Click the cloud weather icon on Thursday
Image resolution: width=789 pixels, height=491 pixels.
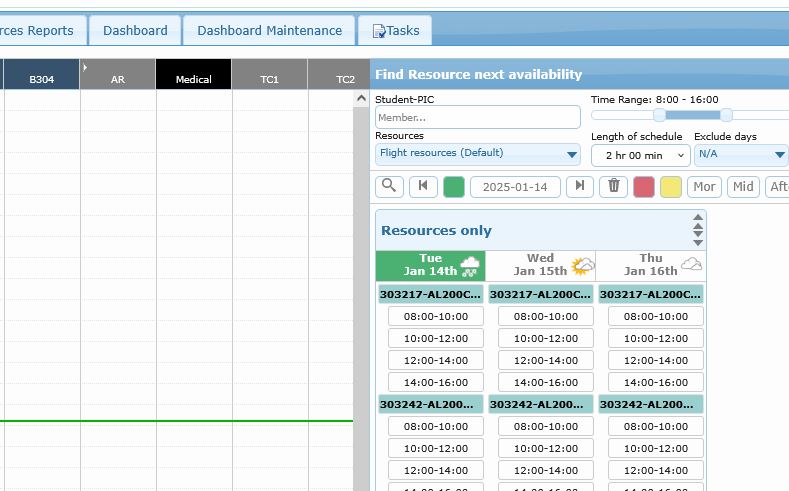tap(691, 265)
